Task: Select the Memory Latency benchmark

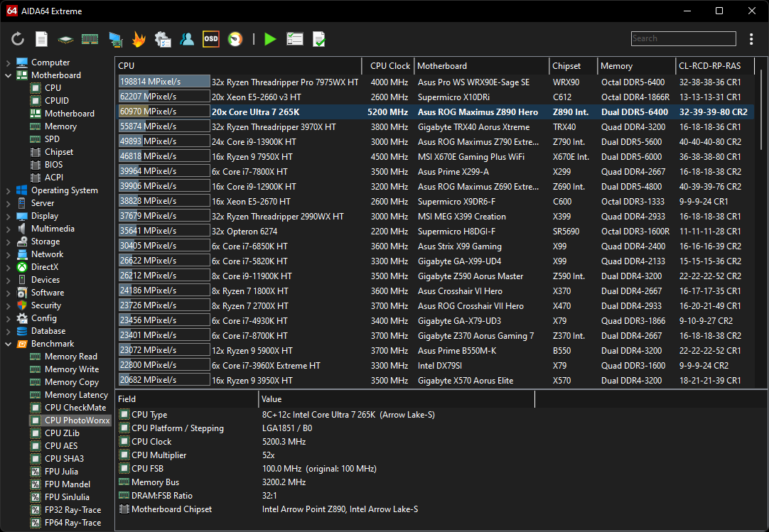Action: (76, 395)
